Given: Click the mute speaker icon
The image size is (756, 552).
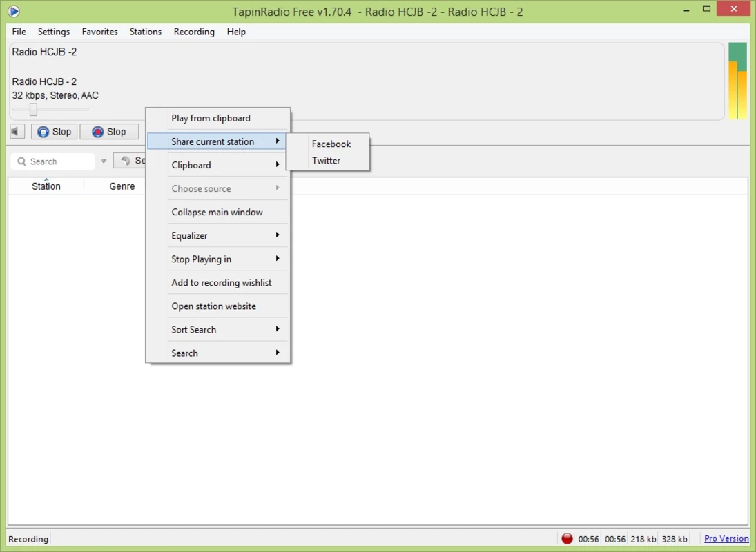Looking at the screenshot, I should click(x=17, y=132).
